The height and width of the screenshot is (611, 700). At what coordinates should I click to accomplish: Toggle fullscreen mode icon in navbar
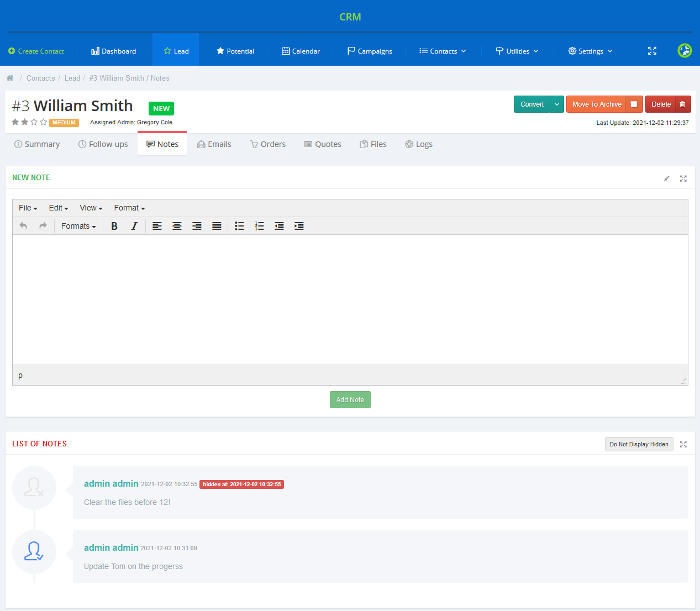652,51
